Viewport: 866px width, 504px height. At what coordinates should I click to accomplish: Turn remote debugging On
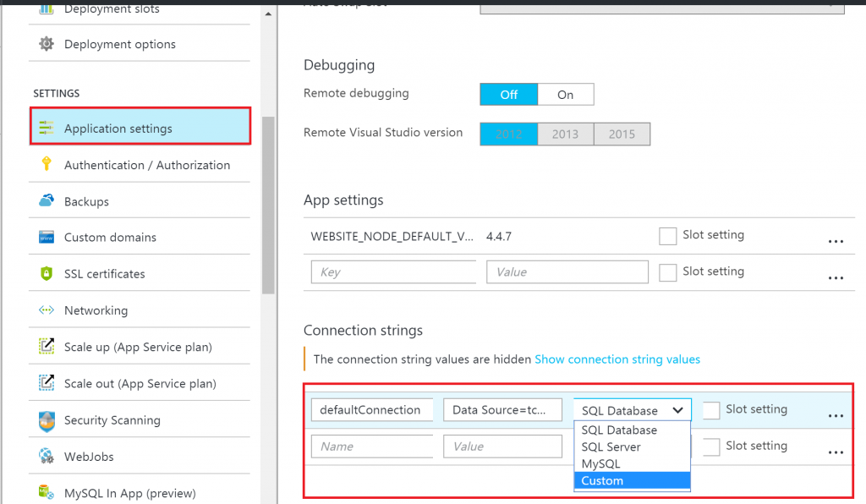565,94
